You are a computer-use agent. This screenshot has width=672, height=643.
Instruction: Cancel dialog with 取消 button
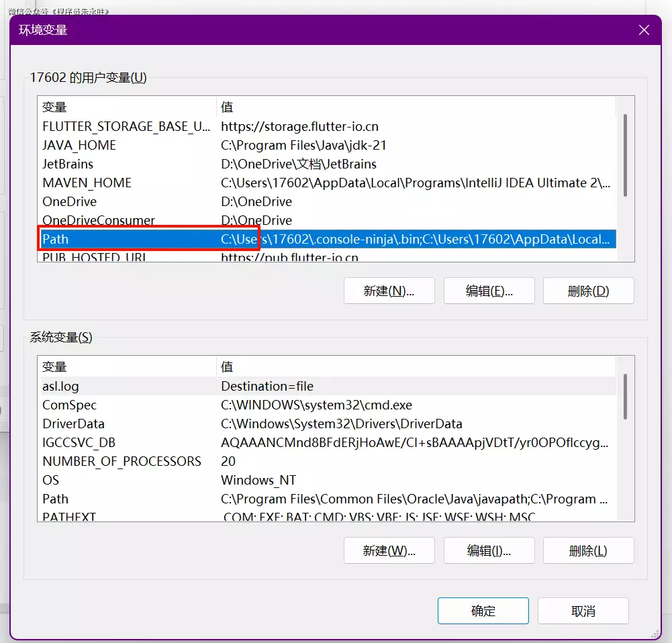[x=583, y=611]
